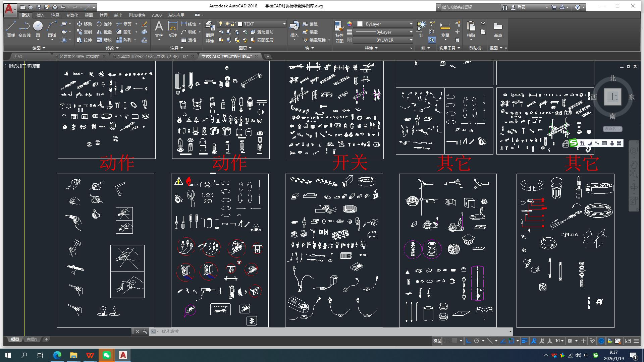Viewport: 644px width, 362px height.
Task: Open the 1:1 annotation scale dropdown
Action: tap(559, 341)
